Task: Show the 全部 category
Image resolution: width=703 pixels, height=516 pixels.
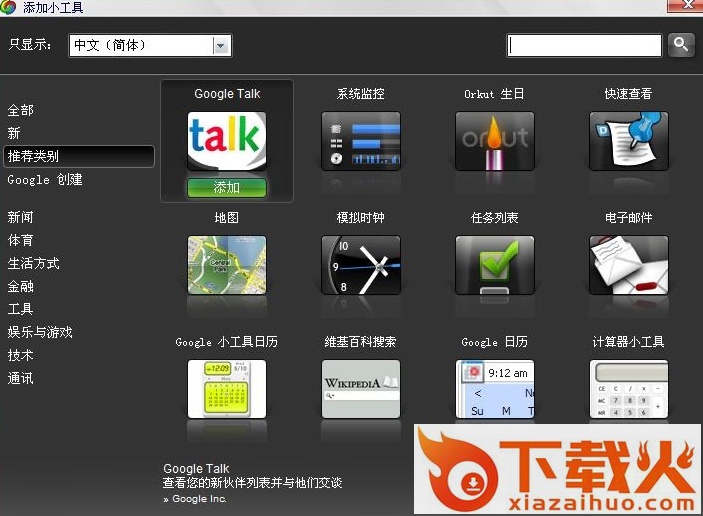Action: tap(21, 110)
